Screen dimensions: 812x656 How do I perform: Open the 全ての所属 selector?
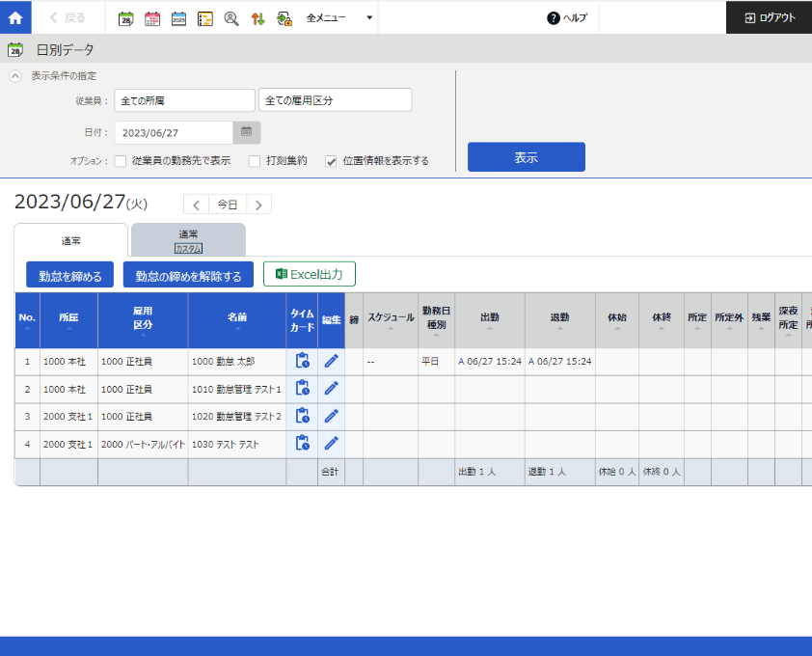pos(185,100)
